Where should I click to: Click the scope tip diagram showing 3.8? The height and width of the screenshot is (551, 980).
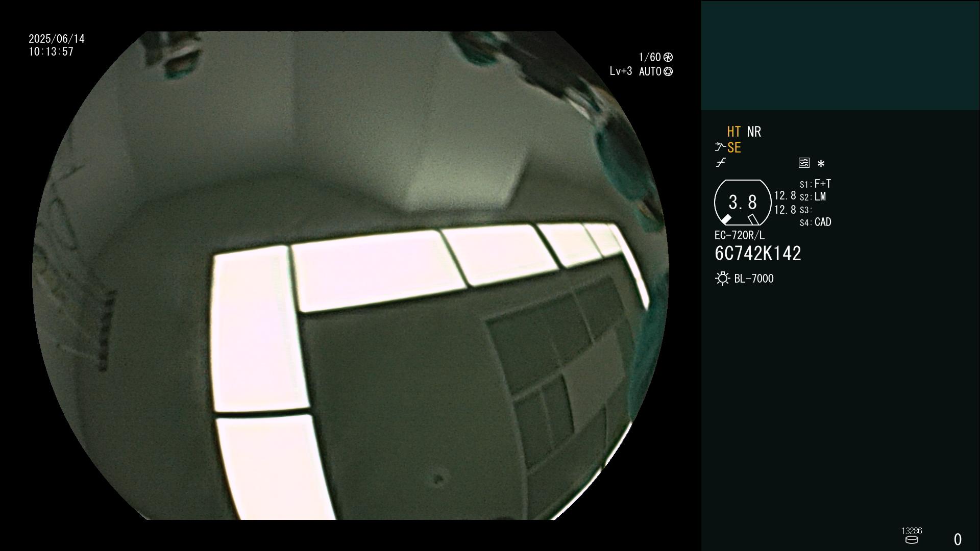coord(743,203)
